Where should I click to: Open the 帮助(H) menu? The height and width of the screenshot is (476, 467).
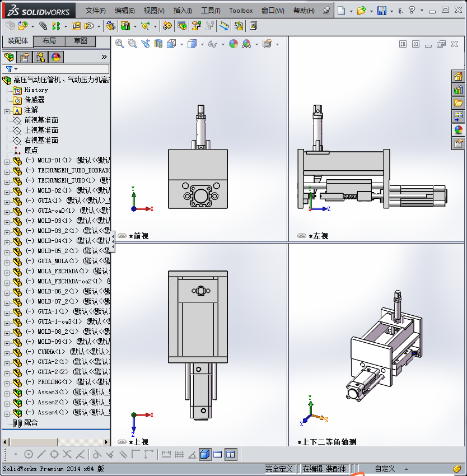click(x=303, y=11)
